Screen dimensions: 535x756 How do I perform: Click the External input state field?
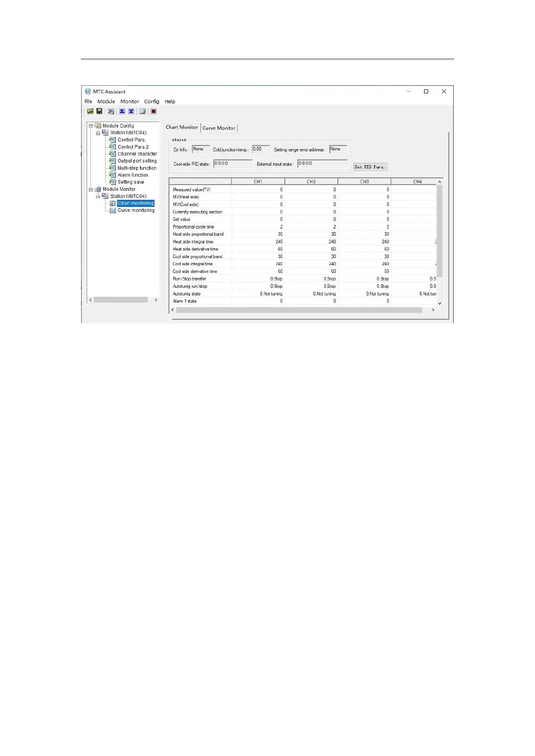(x=323, y=163)
